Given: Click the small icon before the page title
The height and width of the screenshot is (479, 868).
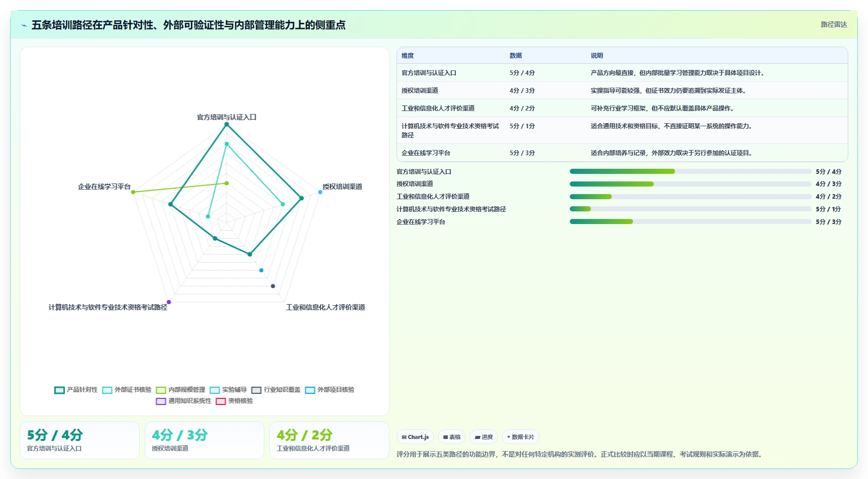Looking at the screenshot, I should 24,25.
